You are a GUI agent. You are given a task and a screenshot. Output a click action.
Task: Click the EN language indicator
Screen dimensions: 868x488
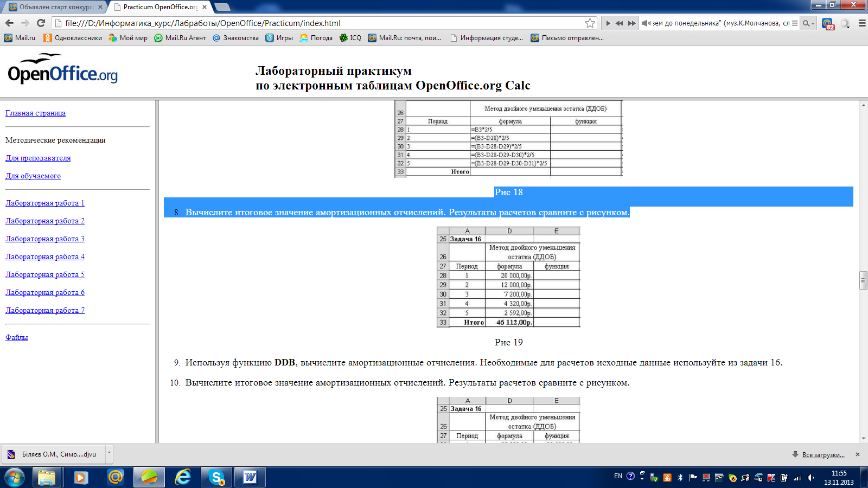coord(618,476)
